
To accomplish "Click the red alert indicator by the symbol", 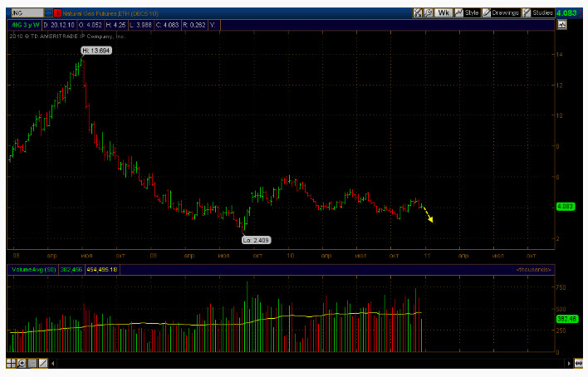I will (x=57, y=13).
